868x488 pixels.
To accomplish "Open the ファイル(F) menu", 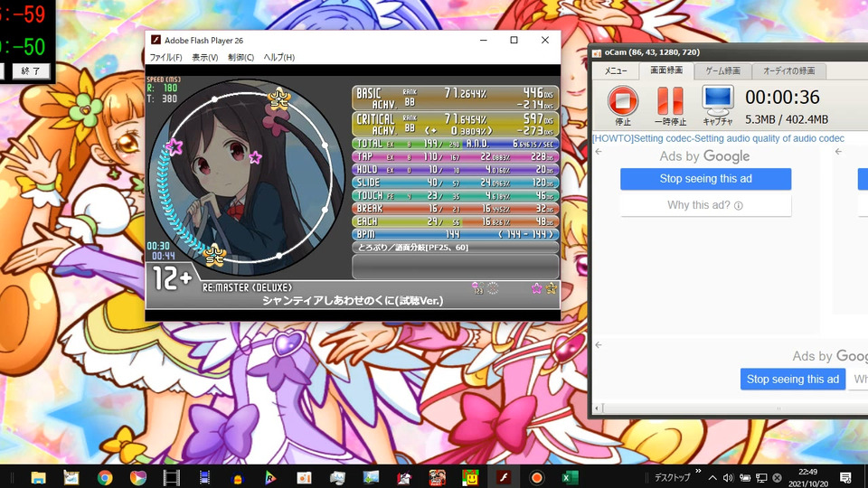I will tap(165, 57).
